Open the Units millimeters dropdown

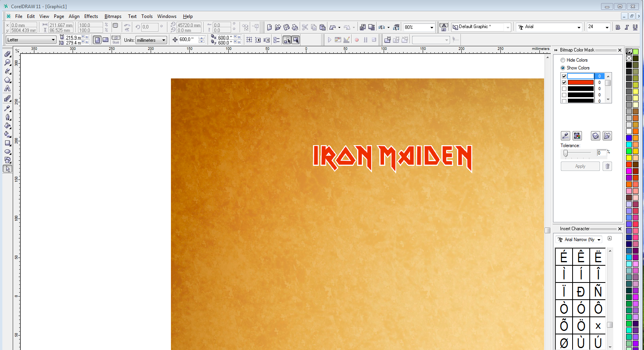tap(164, 40)
